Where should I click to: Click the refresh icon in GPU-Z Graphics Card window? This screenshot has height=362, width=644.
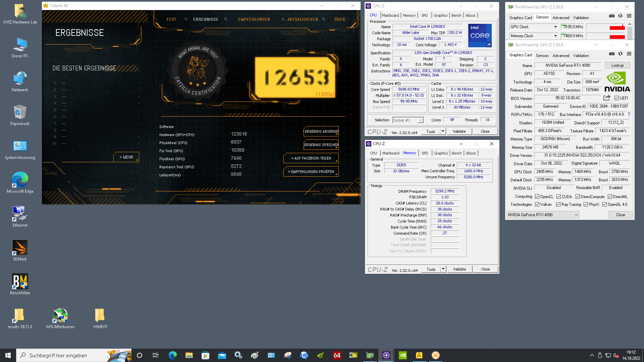coord(620,54)
